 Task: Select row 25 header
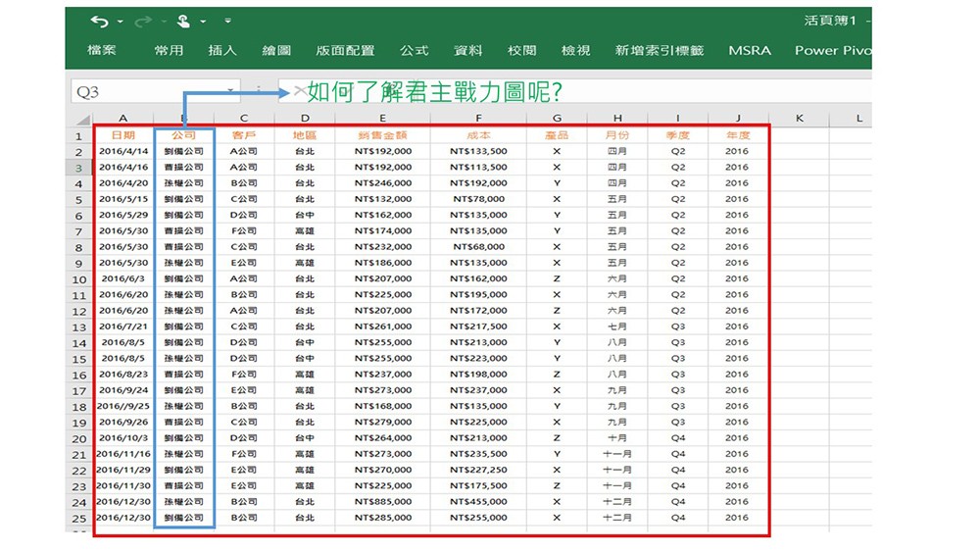click(78, 519)
